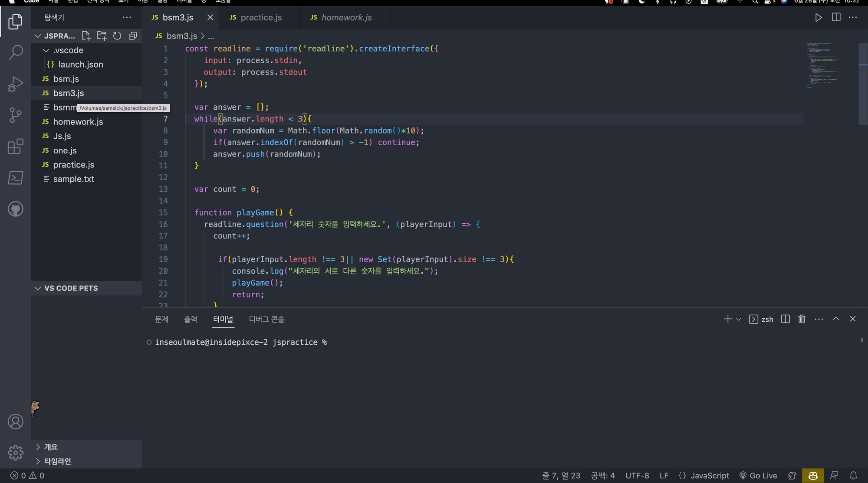
Task: Toggle Go Live server in status bar
Action: pyautogui.click(x=758, y=476)
